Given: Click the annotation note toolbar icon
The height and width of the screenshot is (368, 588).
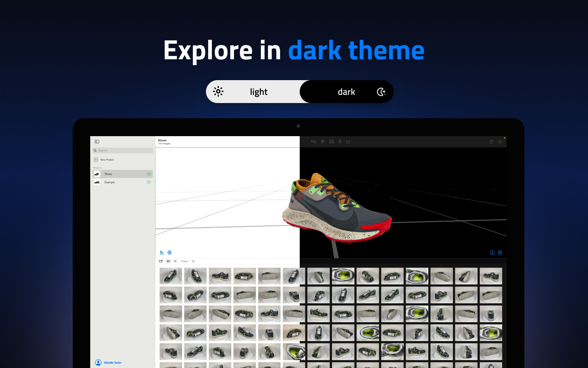Looking at the screenshot, I should (332, 141).
